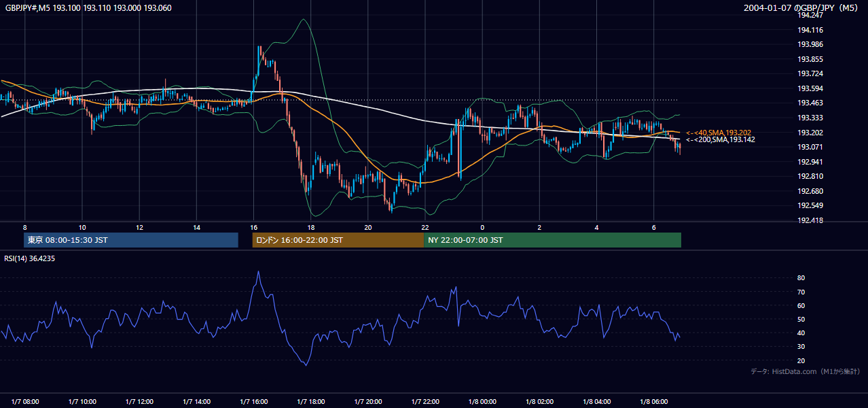The width and height of the screenshot is (868, 408).
Task: Click the RSI 20 level label
Action: (x=801, y=360)
